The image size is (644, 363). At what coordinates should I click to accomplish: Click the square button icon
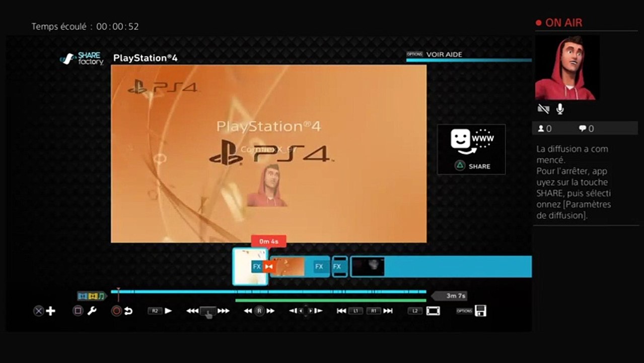click(78, 311)
